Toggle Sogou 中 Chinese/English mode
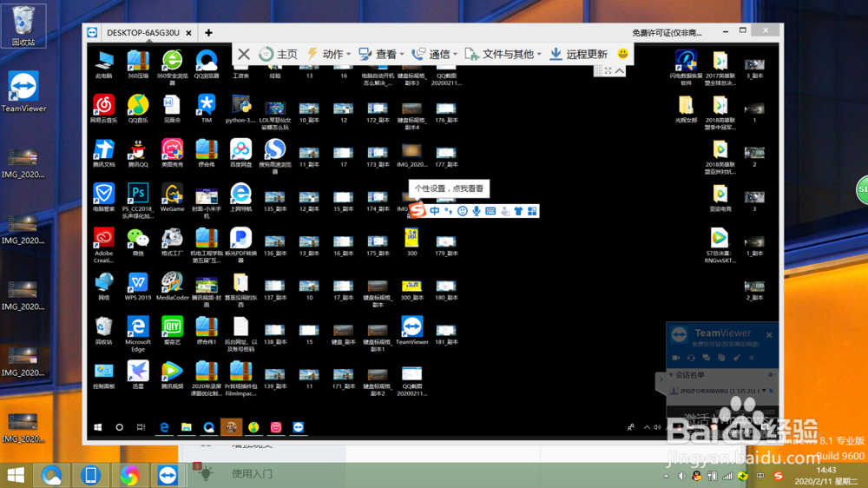Image resolution: width=868 pixels, height=488 pixels. 435,211
